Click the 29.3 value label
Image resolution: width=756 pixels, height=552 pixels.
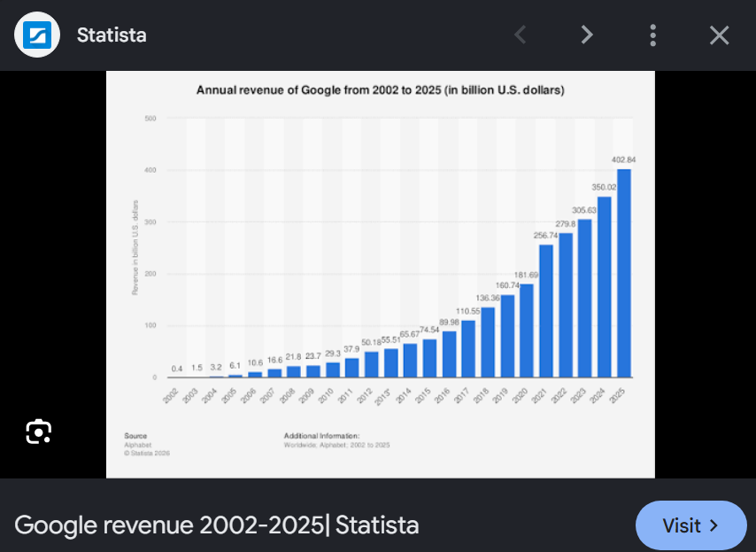333,354
